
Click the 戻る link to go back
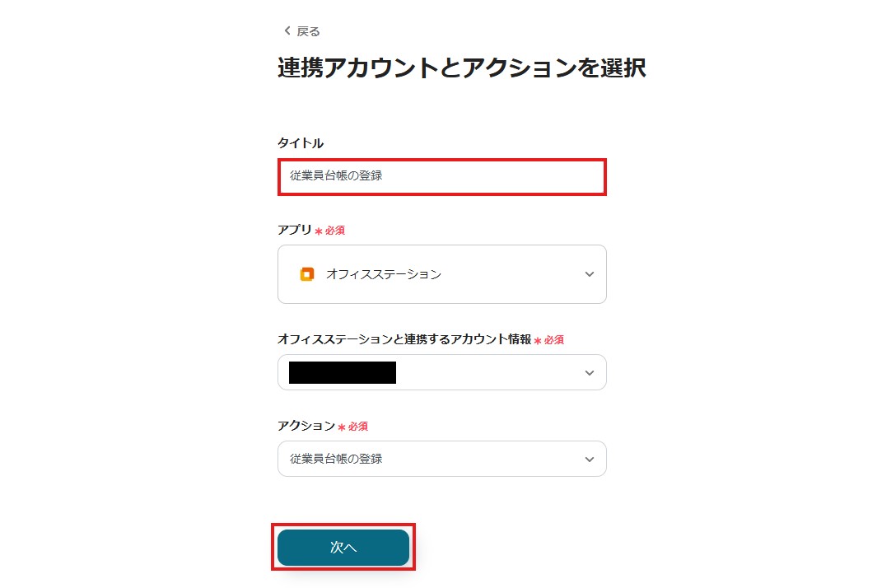(x=306, y=30)
